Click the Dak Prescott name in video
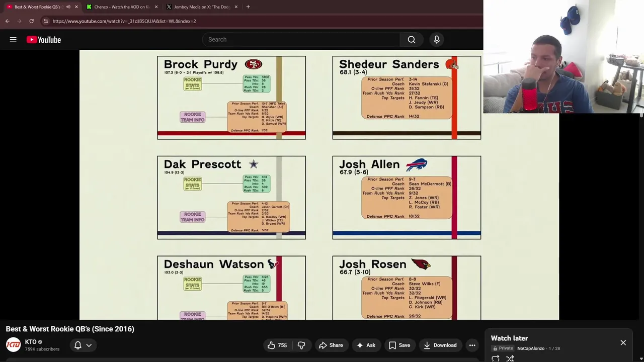 coord(202,164)
